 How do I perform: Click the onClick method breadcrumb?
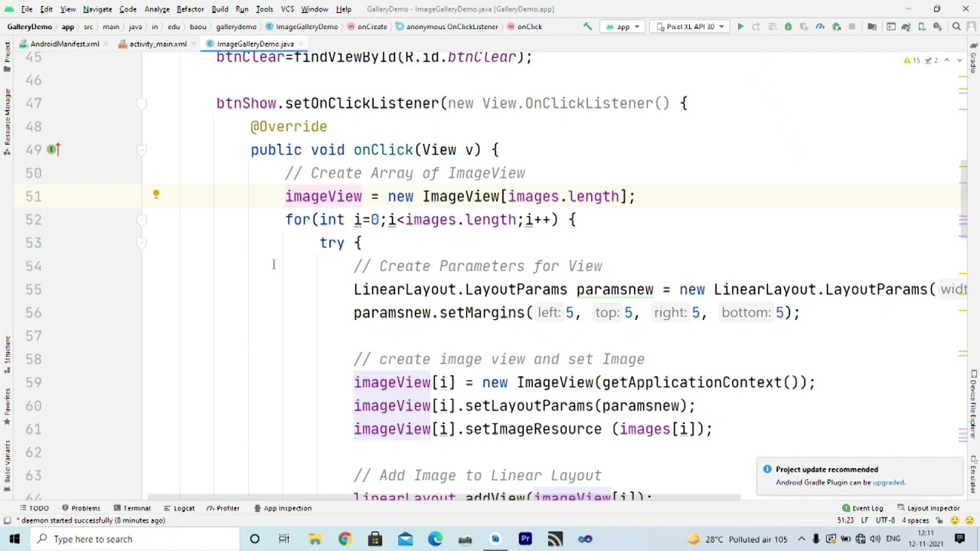[524, 27]
